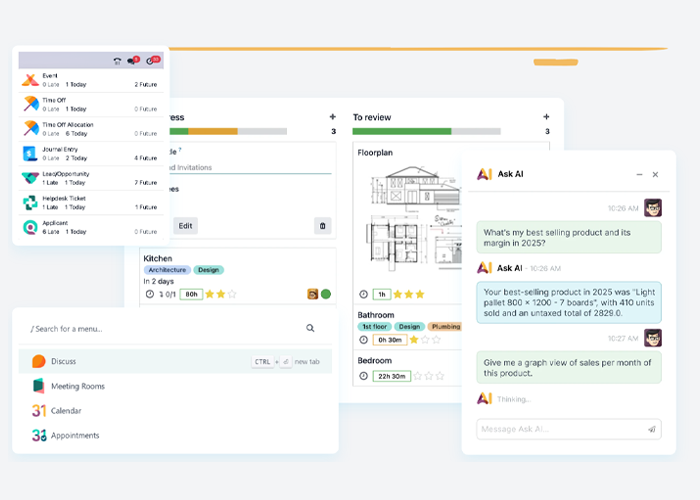The image size is (700, 500).
Task: Click the Ask AI logo in panel header
Action: 484,174
